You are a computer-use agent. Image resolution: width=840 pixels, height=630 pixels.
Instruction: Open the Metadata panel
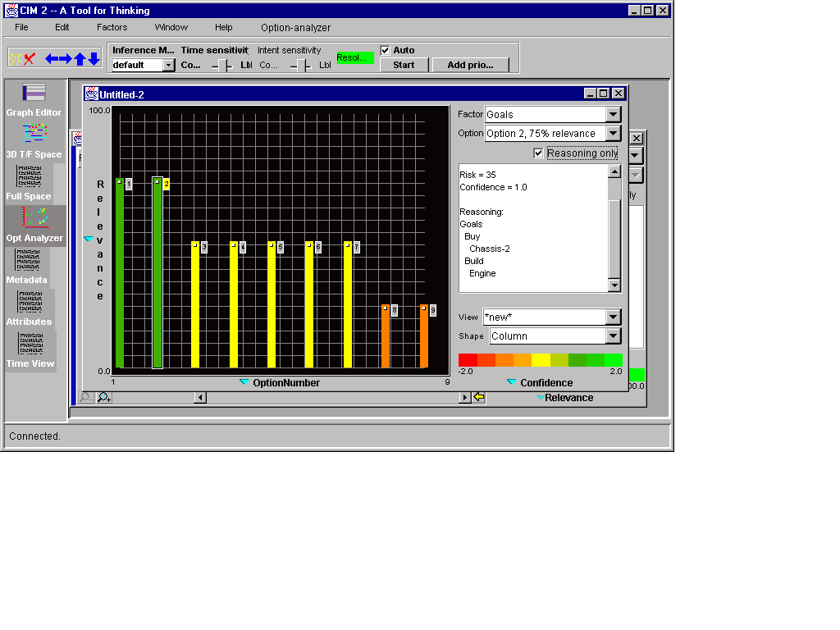click(27, 267)
